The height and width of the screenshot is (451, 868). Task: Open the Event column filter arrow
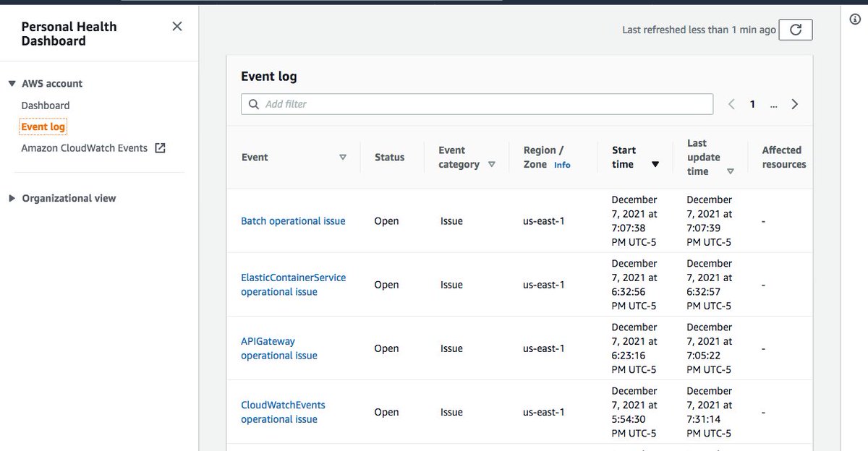coord(343,158)
